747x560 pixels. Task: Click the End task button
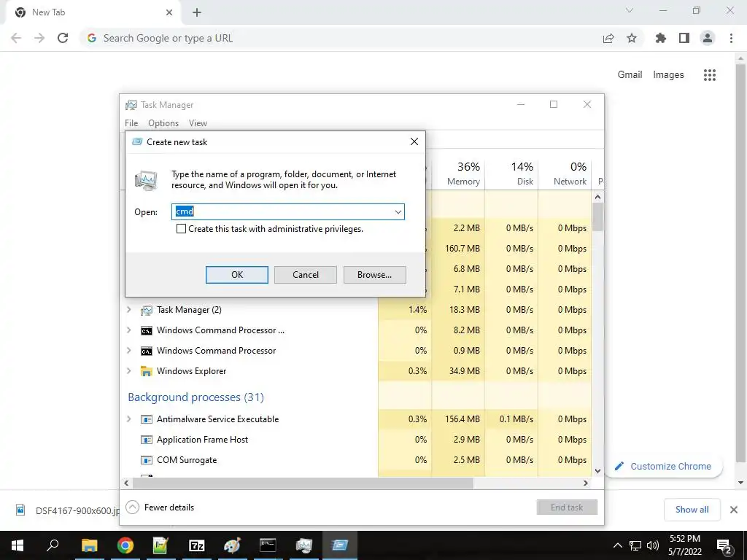(566, 507)
